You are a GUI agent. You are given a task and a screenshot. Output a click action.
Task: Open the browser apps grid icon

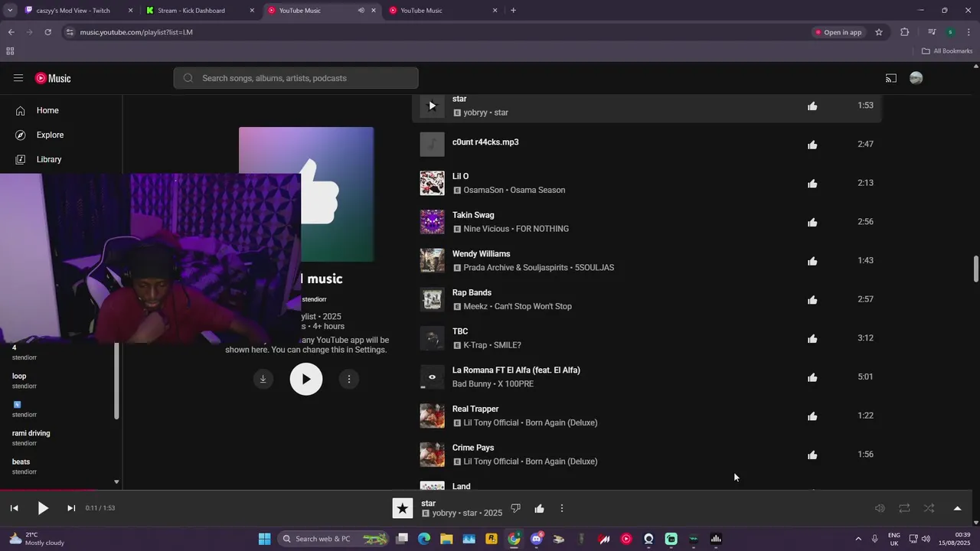tap(10, 51)
